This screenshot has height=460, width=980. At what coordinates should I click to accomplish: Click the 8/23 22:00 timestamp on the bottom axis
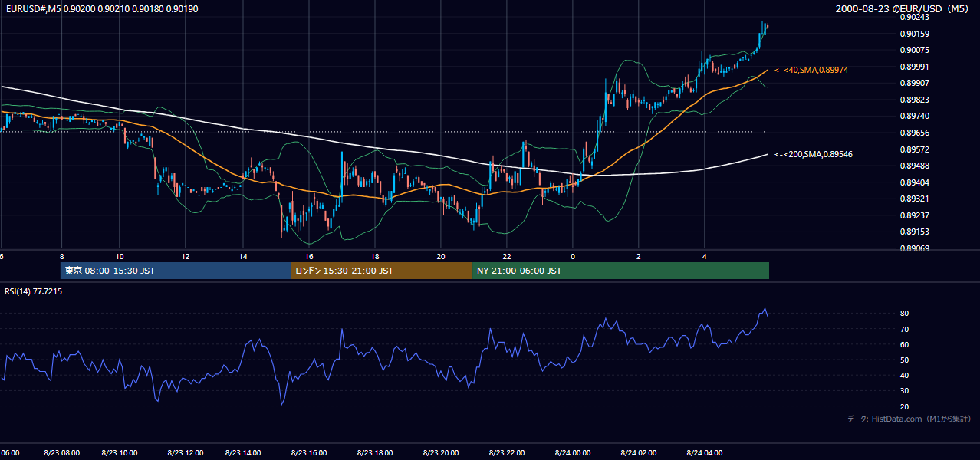[x=506, y=453]
